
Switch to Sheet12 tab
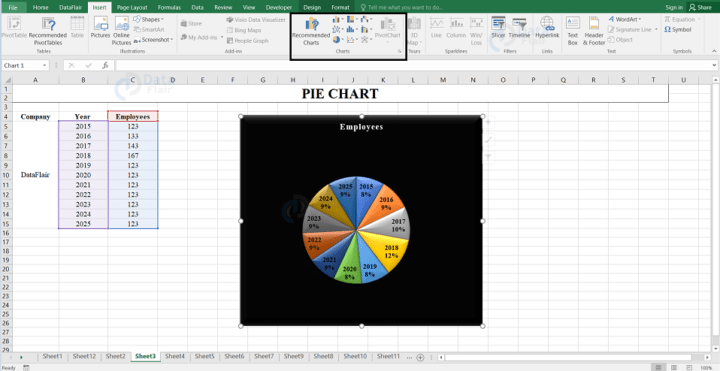tap(84, 356)
